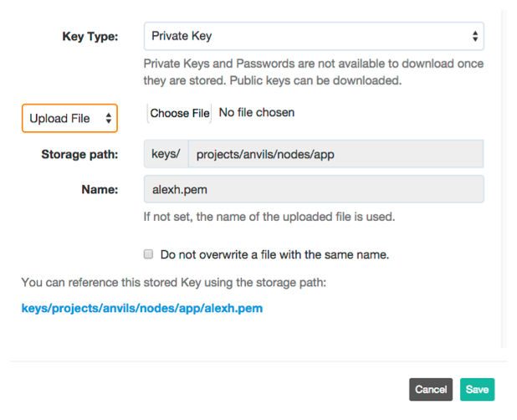Open the keys/projects/anvils/nodes/app/alexh.pem link
Image resolution: width=517 pixels, height=420 pixels.
(x=142, y=308)
